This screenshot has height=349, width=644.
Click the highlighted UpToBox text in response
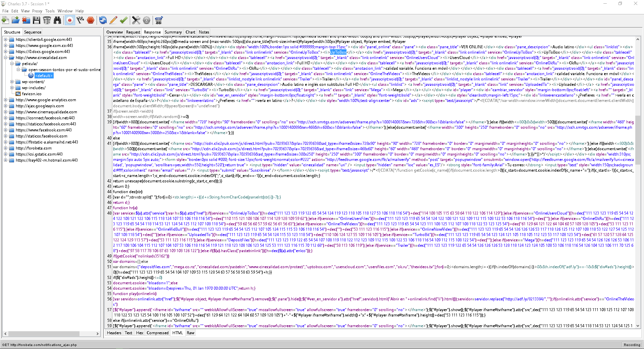click(338, 52)
